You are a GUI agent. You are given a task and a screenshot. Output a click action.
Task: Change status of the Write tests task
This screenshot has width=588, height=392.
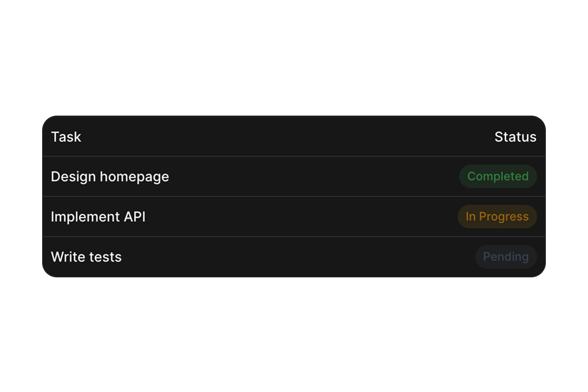[506, 257]
